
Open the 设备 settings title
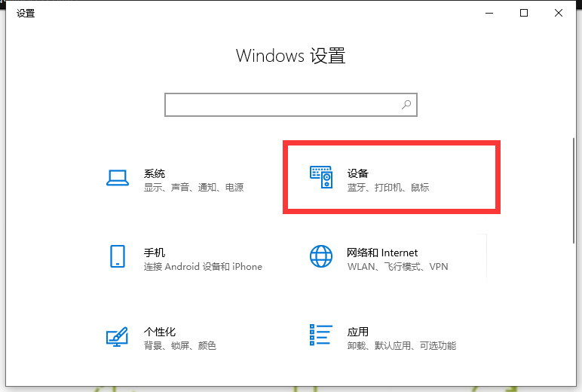(x=358, y=173)
